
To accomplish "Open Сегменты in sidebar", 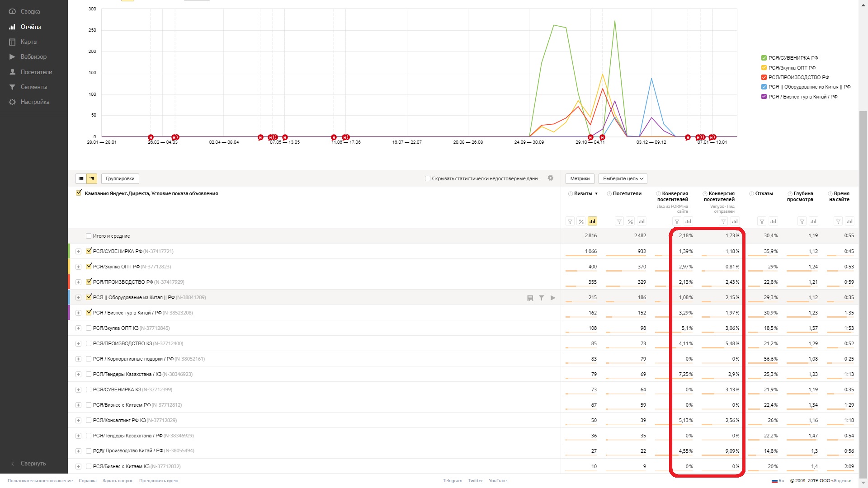I will click(34, 87).
